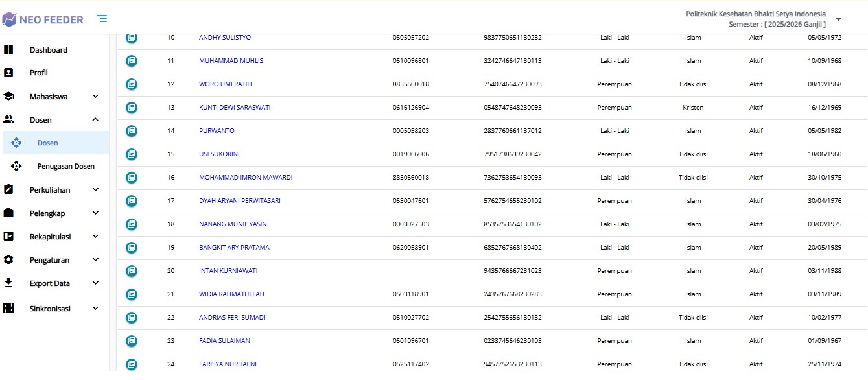
Task: Open the institution semester dropdown arrow
Action: (838, 19)
